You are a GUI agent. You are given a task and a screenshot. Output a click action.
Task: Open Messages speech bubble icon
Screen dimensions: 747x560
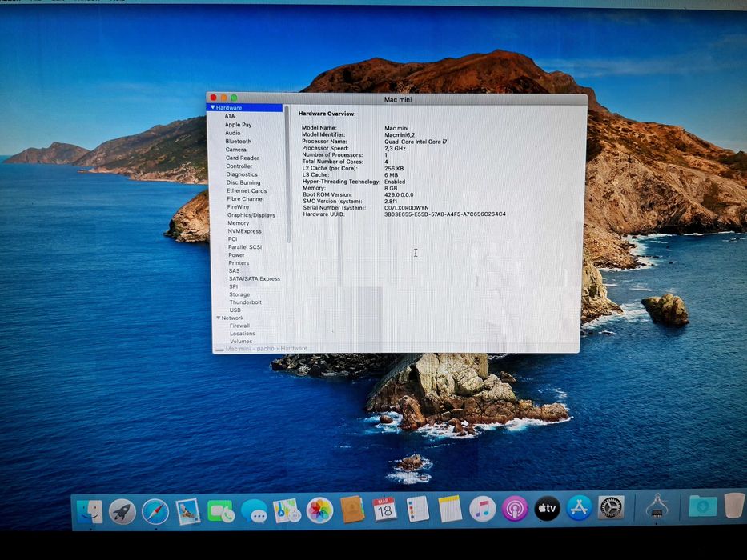point(254,511)
